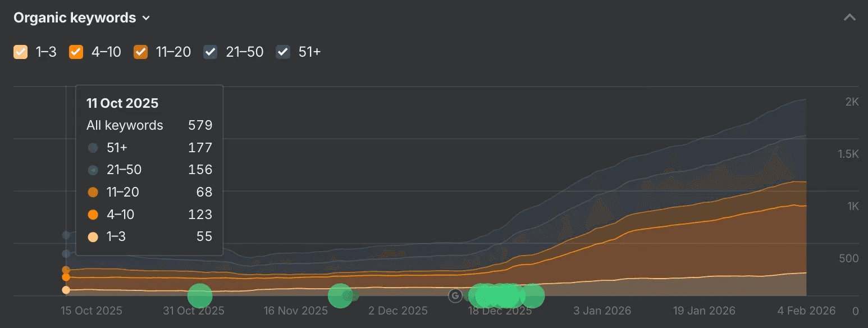
Task: Uncheck the 21–50 positions checkbox
Action: click(211, 52)
